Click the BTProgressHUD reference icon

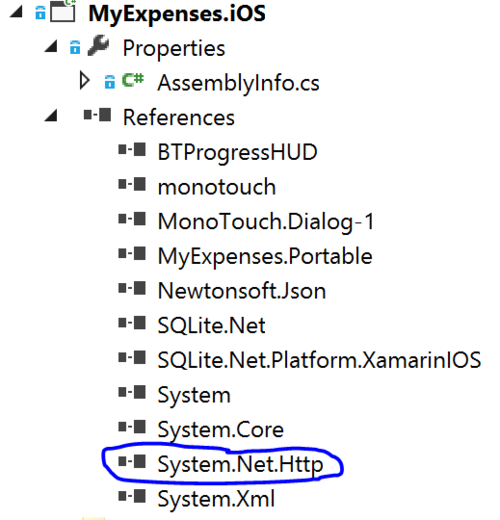click(x=132, y=150)
